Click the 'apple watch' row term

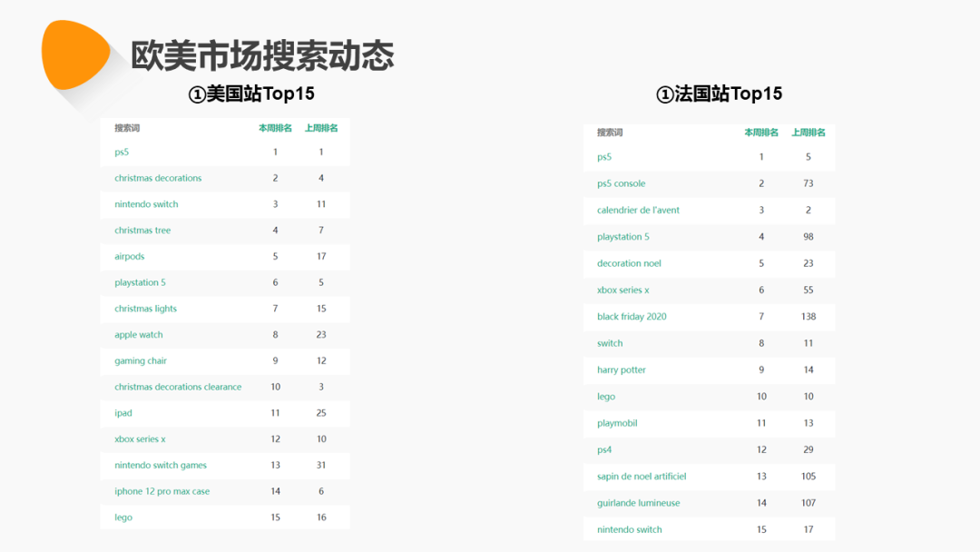139,334
